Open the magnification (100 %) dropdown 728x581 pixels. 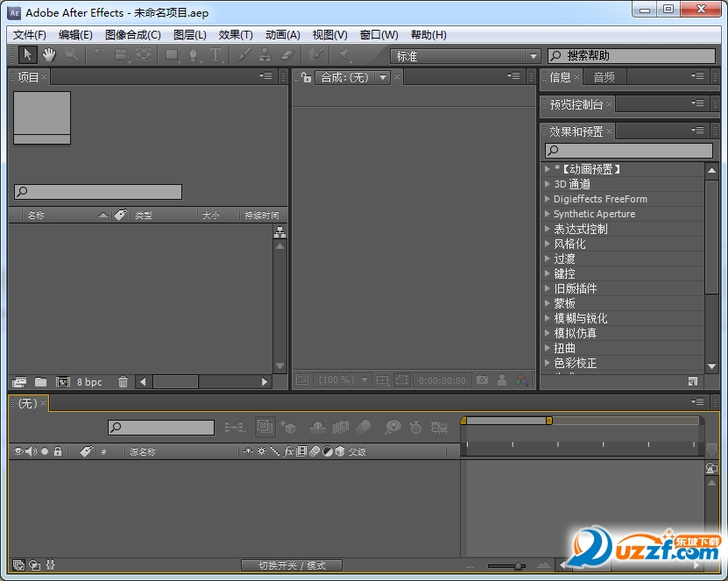[x=343, y=380]
